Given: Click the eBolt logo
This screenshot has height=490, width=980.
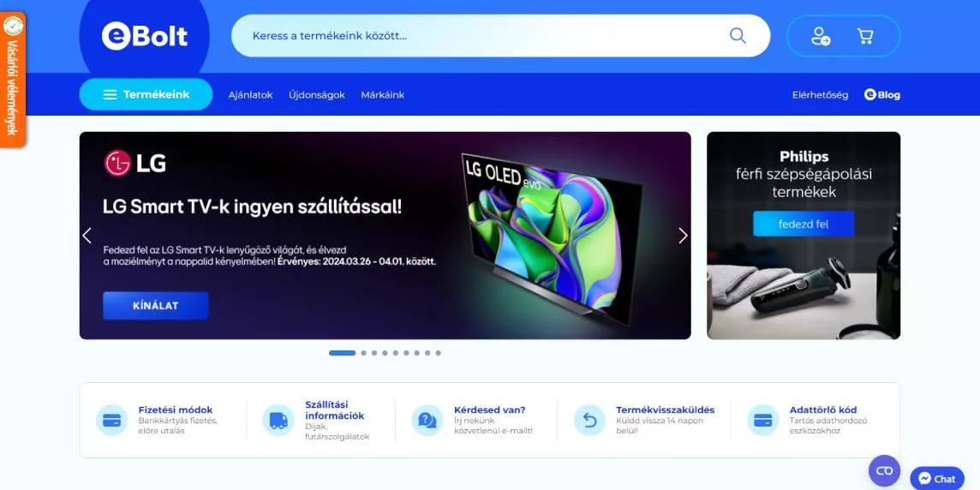Looking at the screenshot, I should tap(145, 36).
